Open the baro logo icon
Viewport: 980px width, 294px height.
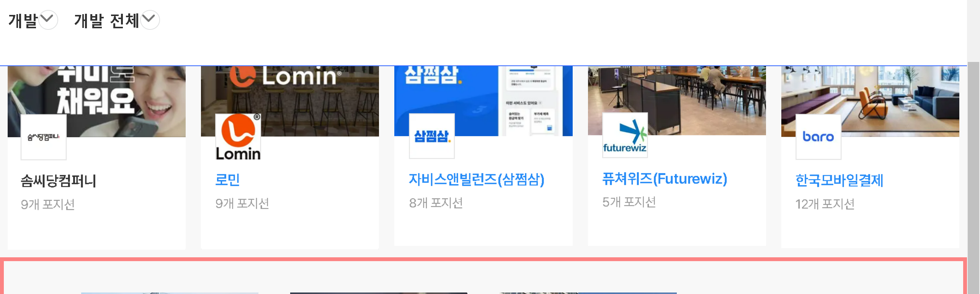click(x=818, y=137)
